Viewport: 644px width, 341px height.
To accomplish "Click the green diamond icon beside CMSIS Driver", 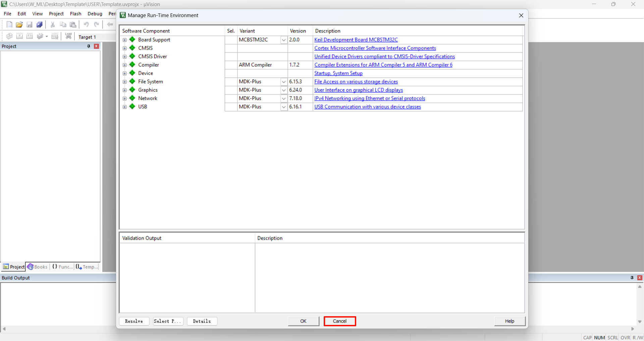I will click(132, 56).
